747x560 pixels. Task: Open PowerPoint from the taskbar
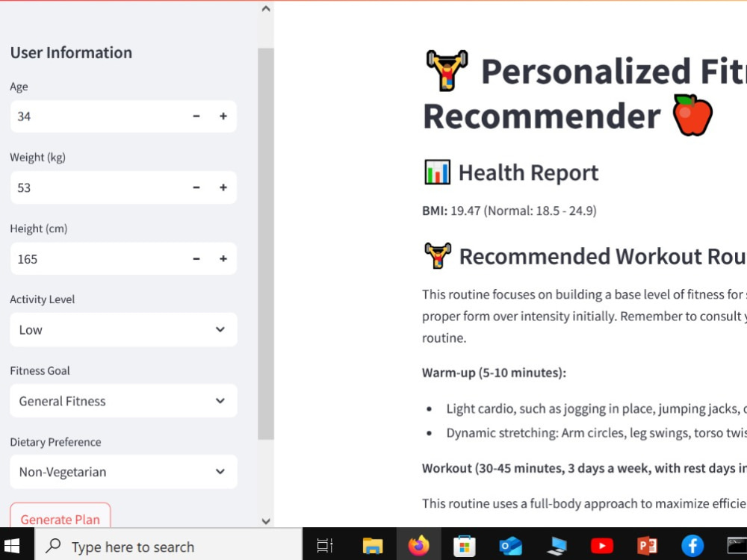[648, 546]
